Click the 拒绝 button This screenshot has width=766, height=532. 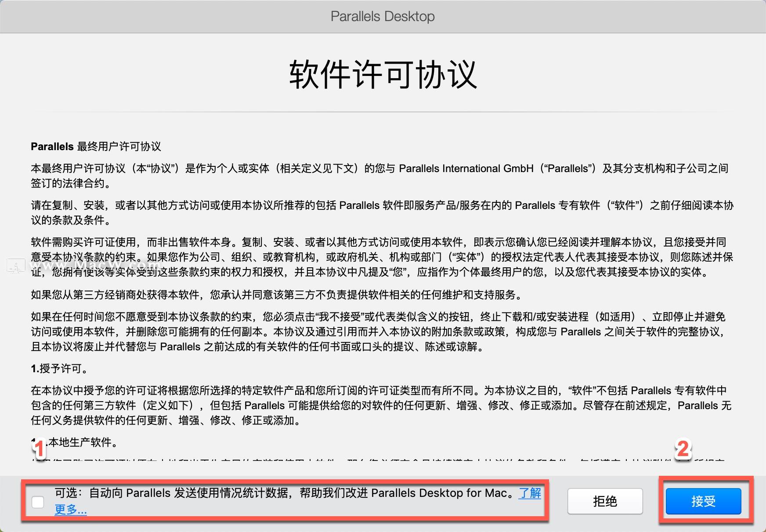pyautogui.click(x=605, y=501)
